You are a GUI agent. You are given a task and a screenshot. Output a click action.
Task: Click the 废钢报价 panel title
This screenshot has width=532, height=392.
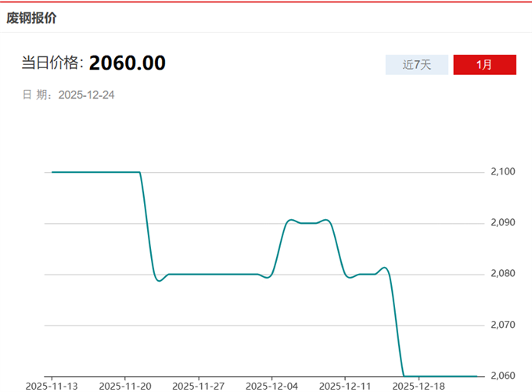(x=31, y=17)
